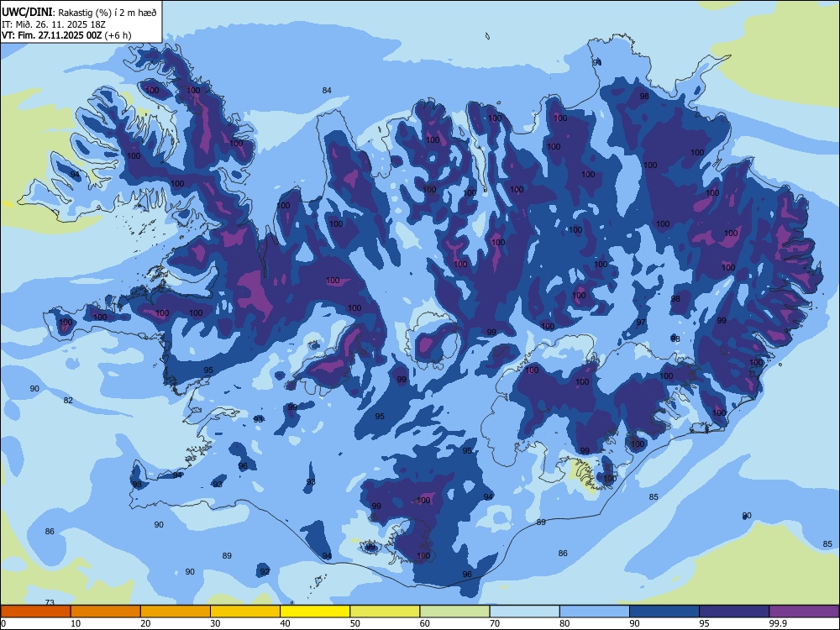Click the '99.9' tick label on the color scale

(x=777, y=623)
